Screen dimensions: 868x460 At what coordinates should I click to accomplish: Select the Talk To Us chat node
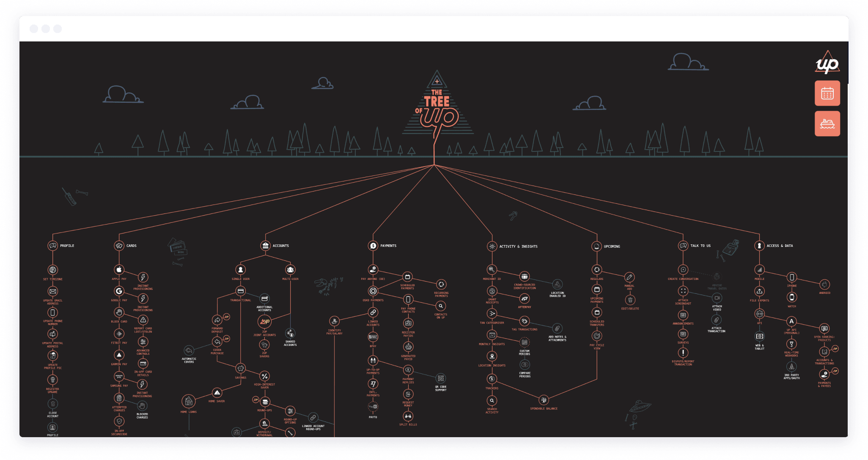683,246
